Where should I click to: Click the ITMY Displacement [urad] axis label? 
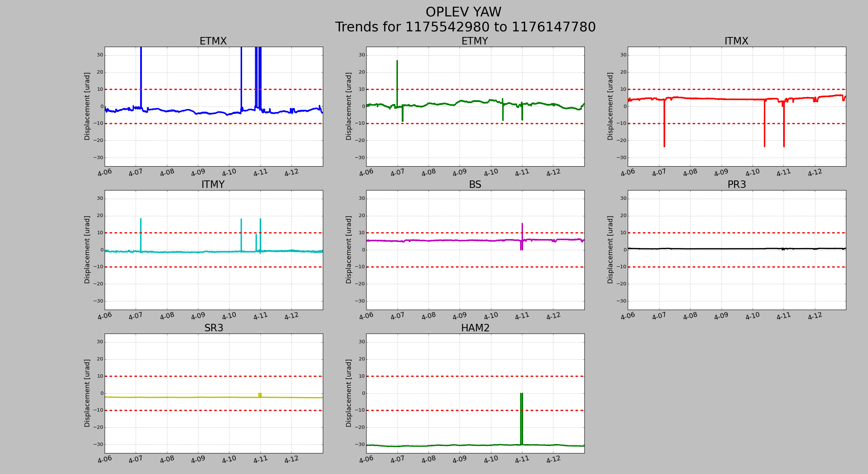(x=87, y=250)
